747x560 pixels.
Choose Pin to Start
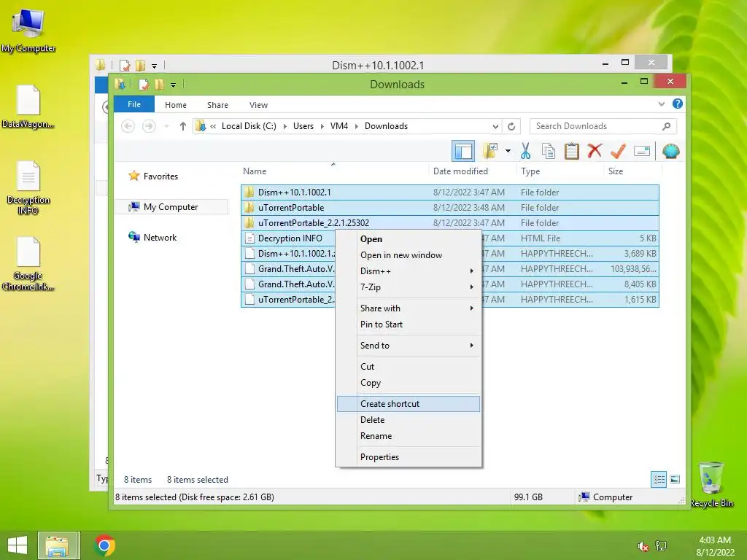pos(409,324)
